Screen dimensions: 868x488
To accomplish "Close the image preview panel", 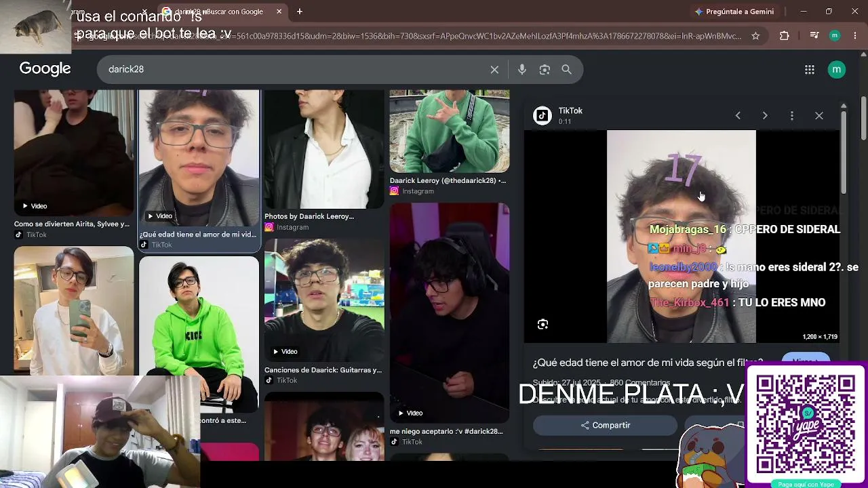I will 819,116.
